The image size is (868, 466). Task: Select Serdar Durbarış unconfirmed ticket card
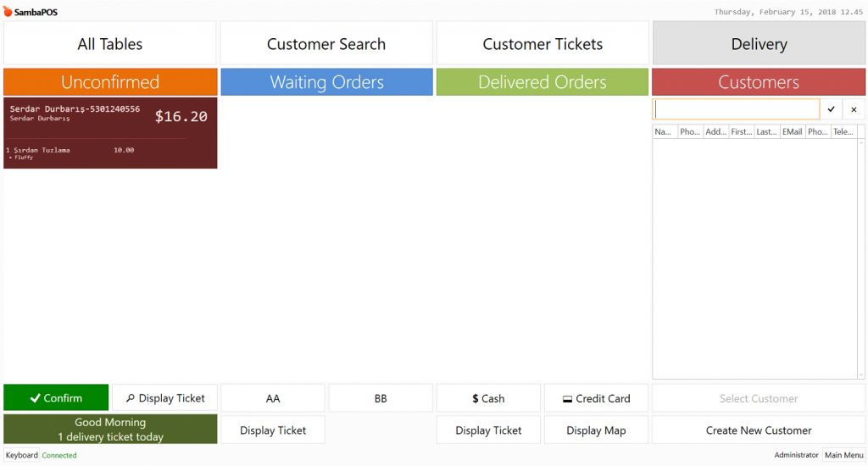110,133
